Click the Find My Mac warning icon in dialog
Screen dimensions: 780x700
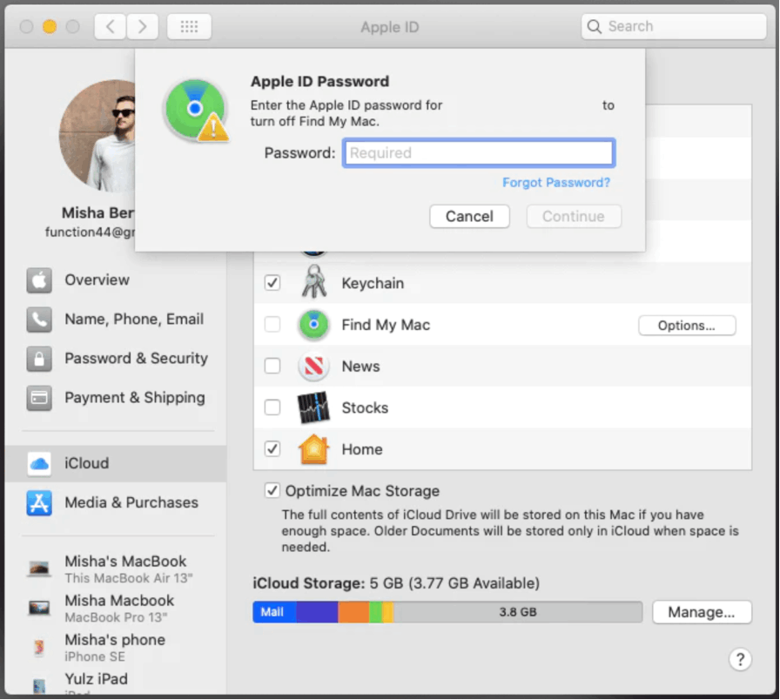click(197, 111)
